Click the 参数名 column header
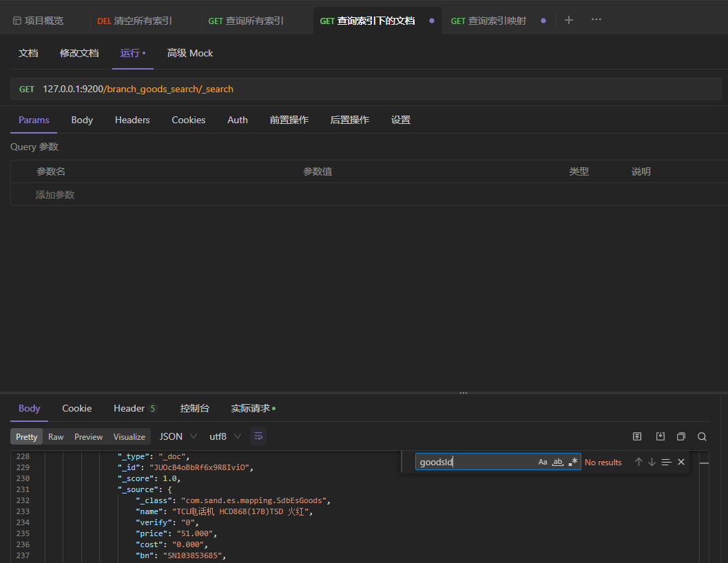 coord(51,172)
